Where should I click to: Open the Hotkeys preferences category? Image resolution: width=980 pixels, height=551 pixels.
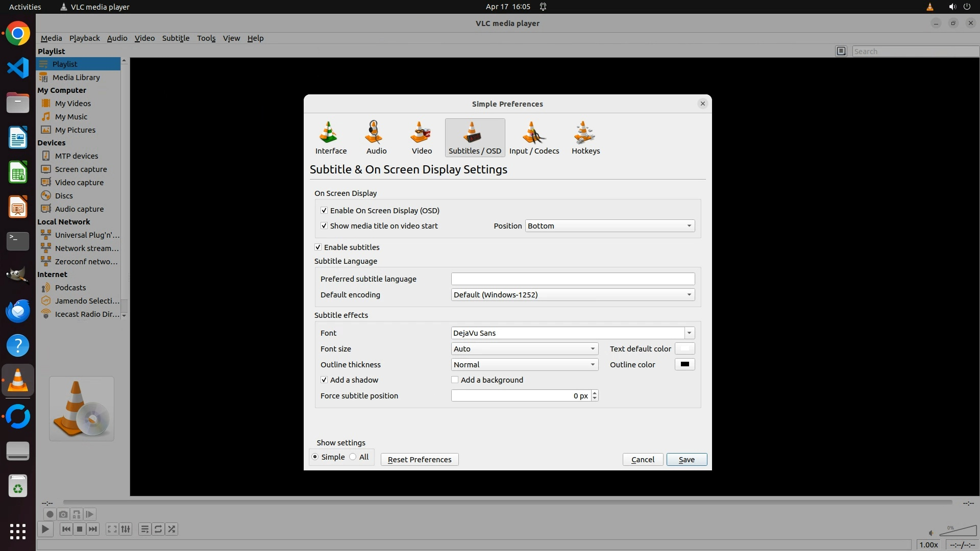tap(585, 137)
